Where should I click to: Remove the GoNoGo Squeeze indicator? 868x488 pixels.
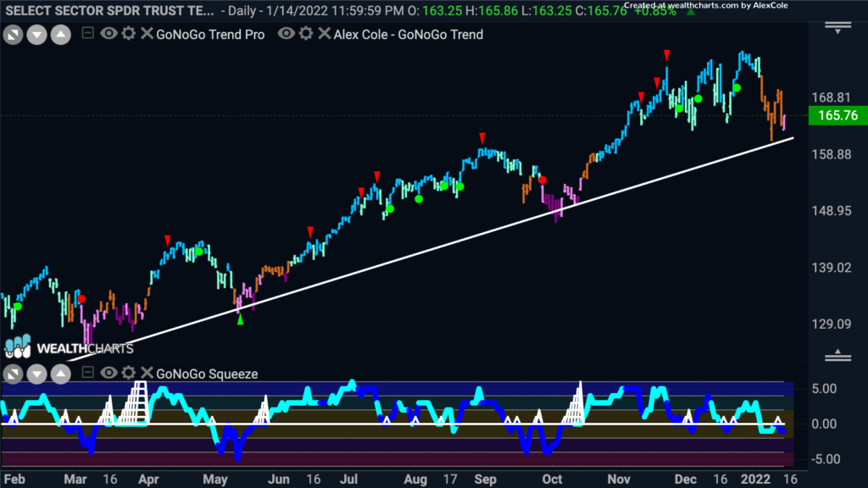click(x=147, y=373)
